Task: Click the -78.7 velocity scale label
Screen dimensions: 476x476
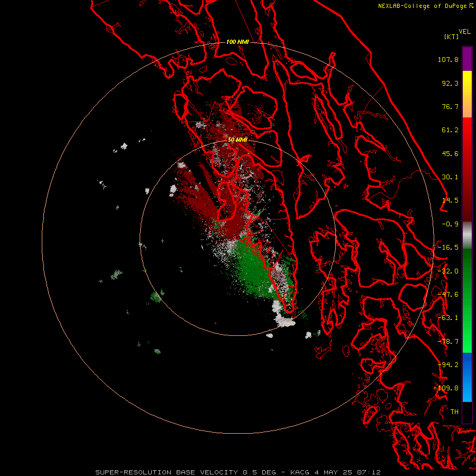Action: (448, 342)
